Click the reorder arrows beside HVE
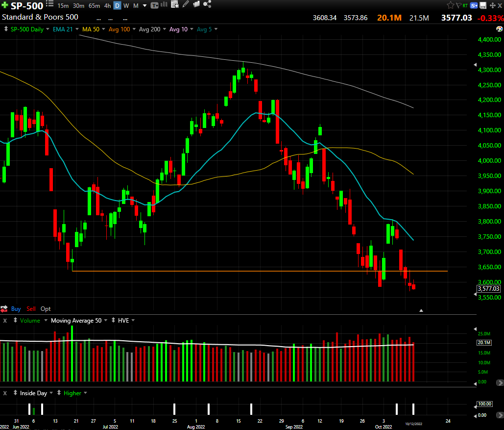 [113, 320]
